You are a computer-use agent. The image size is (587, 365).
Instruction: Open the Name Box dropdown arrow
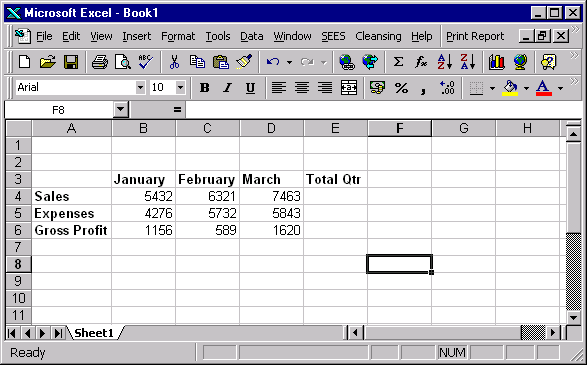pyautogui.click(x=121, y=110)
